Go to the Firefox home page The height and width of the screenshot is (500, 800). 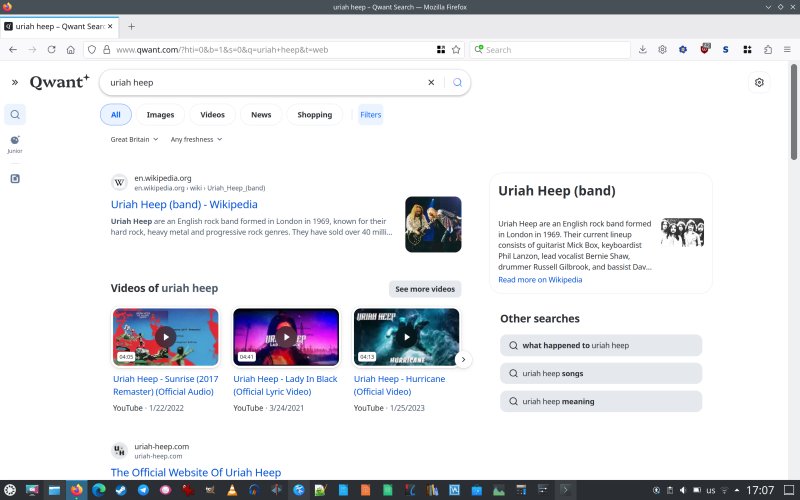coord(70,49)
